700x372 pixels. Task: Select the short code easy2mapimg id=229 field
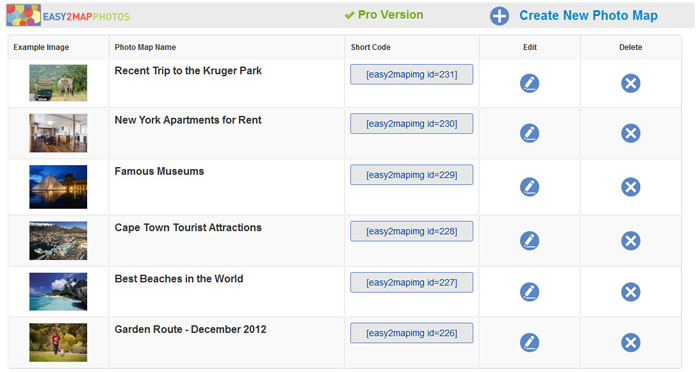411,175
